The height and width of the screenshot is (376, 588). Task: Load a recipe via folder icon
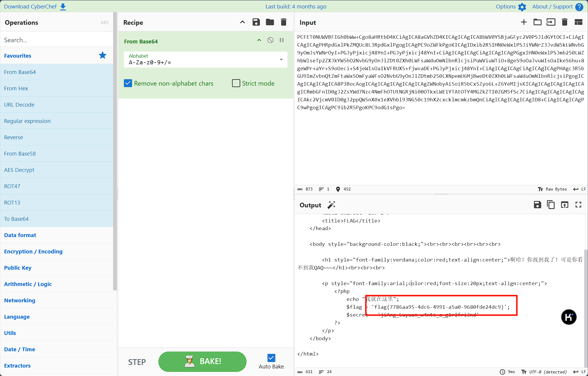[x=270, y=22]
